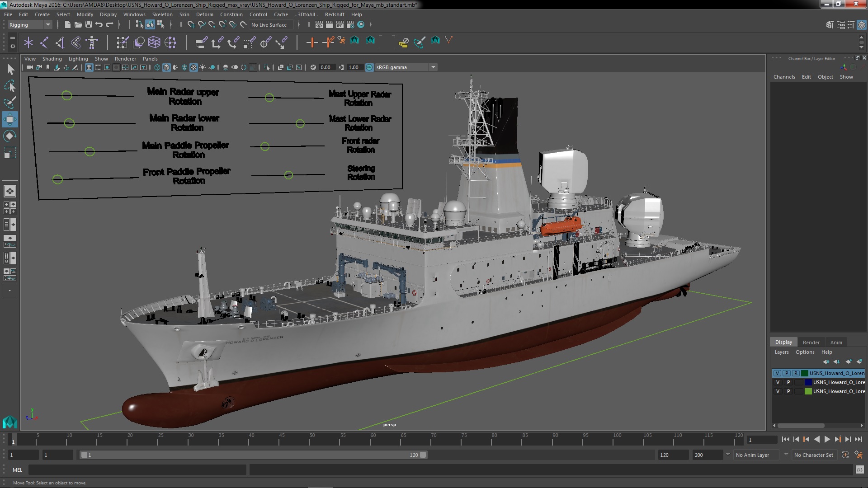Undo the last action
The image size is (868, 488).
pos(99,25)
